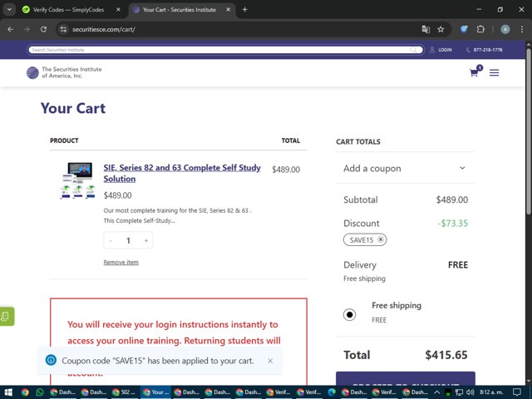Image resolution: width=532 pixels, height=399 pixels.
Task: Open the tab search dropdown arrow
Action: click(x=9, y=9)
